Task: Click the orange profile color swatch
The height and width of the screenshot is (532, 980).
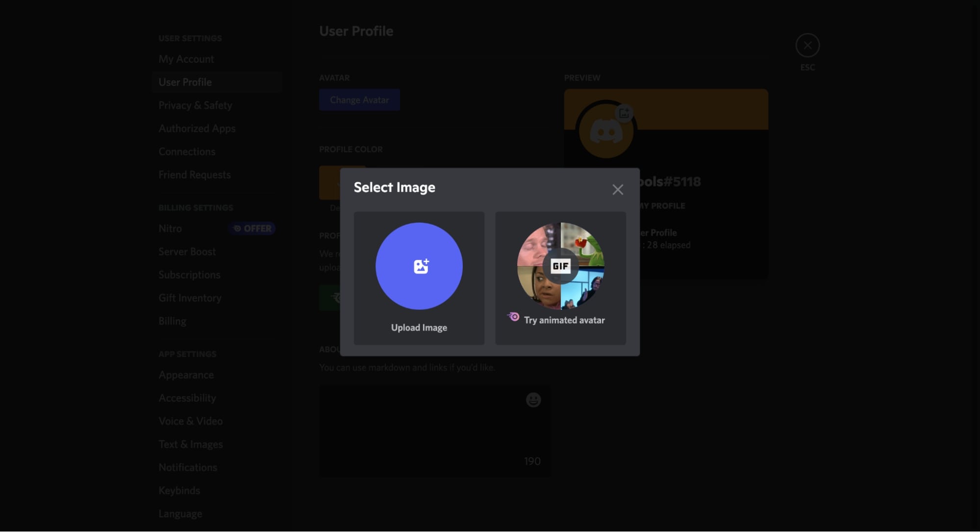Action: coord(329,182)
